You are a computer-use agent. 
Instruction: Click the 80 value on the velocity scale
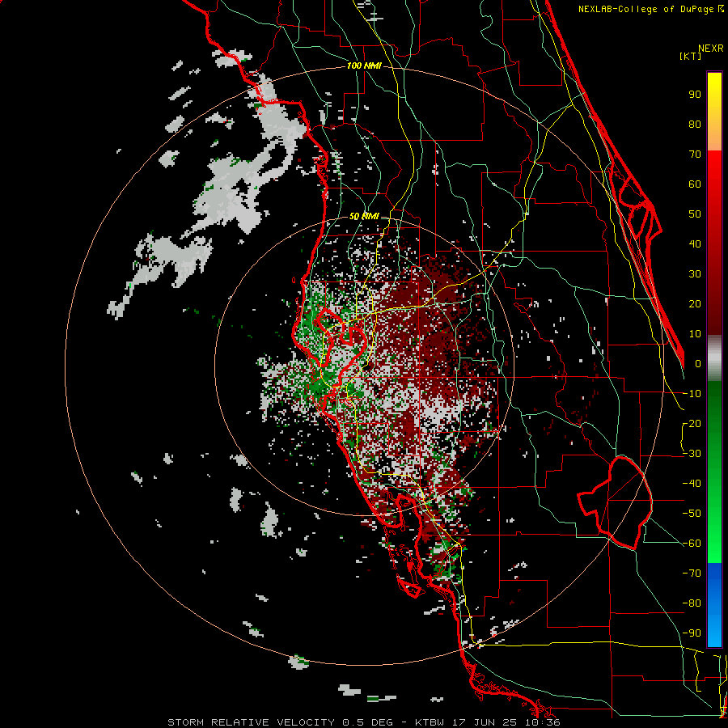pyautogui.click(x=695, y=125)
